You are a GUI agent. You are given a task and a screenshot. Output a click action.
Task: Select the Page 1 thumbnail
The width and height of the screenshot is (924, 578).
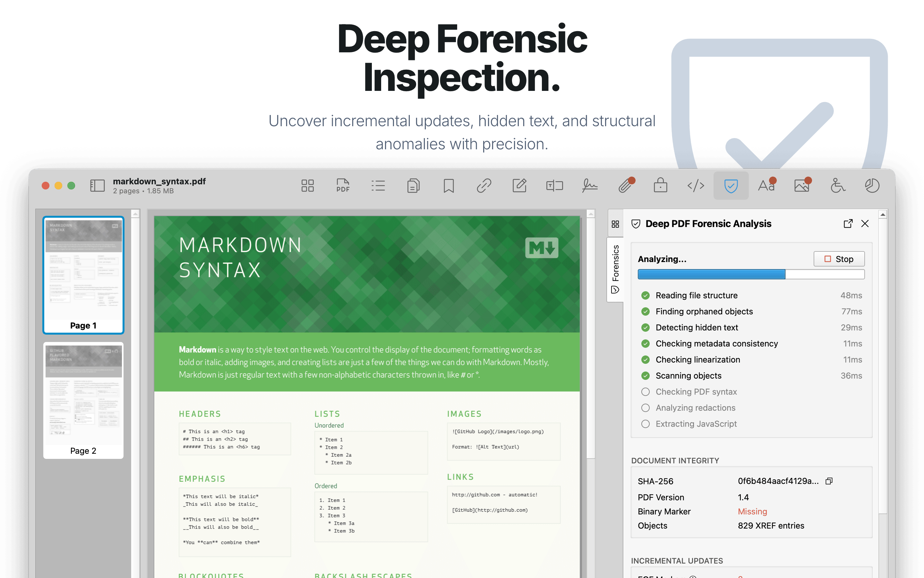(83, 275)
